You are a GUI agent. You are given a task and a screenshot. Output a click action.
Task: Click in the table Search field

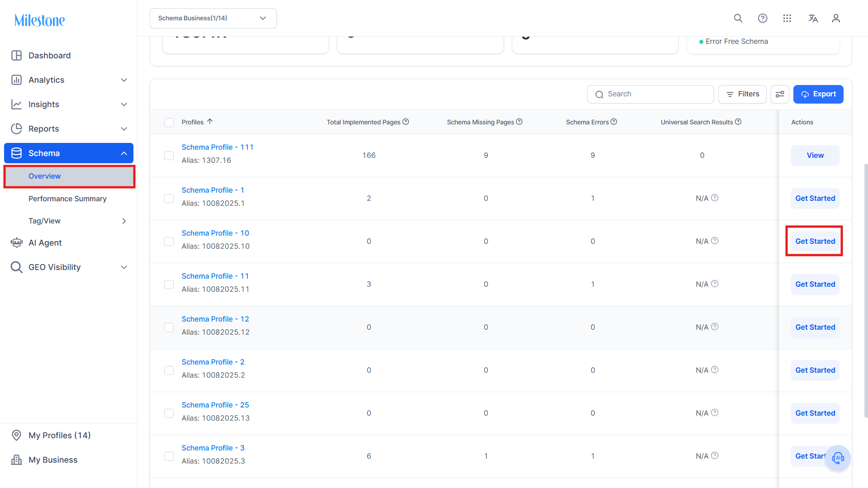pyautogui.click(x=650, y=94)
